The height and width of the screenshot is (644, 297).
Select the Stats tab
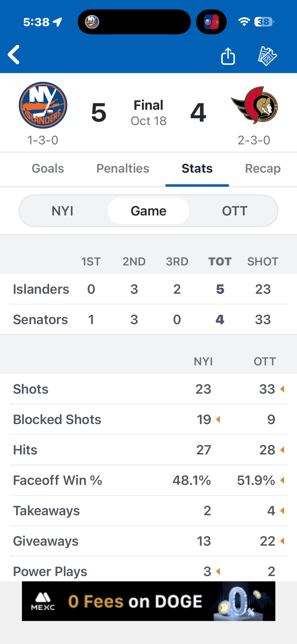[x=197, y=169]
